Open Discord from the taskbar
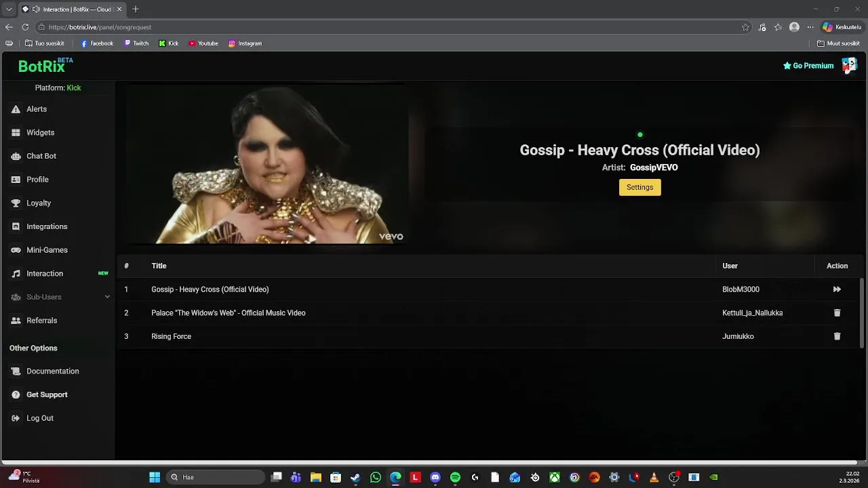Screen dimensions: 868x488 point(435,477)
